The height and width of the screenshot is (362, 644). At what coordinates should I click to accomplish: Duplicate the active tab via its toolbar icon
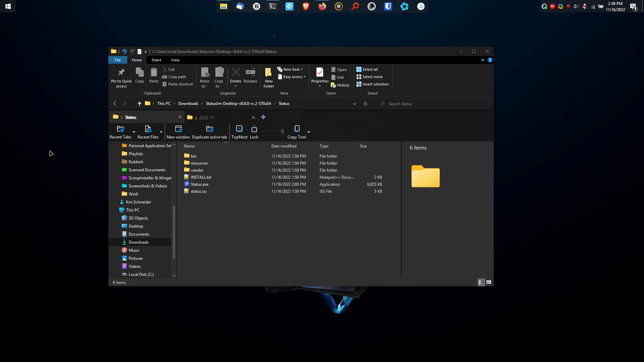click(209, 131)
